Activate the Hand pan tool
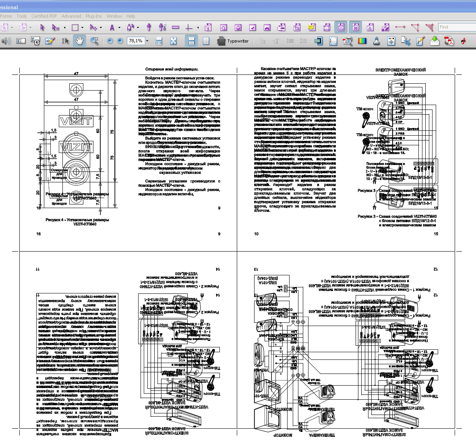The height and width of the screenshot is (448, 476). point(80,41)
